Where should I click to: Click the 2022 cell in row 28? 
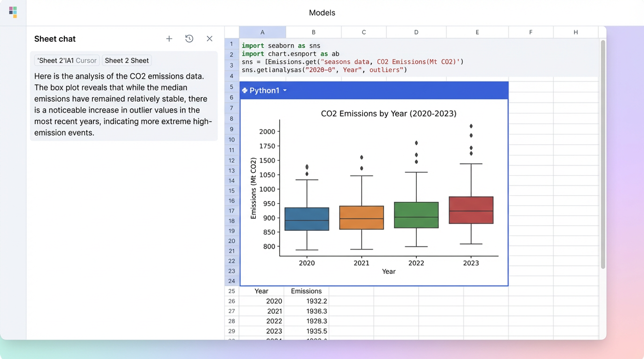click(x=262, y=321)
